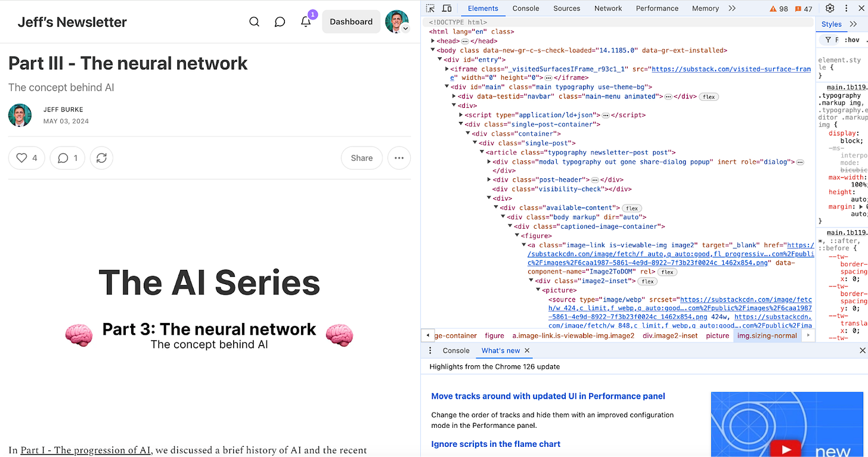
Task: Open Ignore scripts in the flame chart link
Action: point(495,444)
